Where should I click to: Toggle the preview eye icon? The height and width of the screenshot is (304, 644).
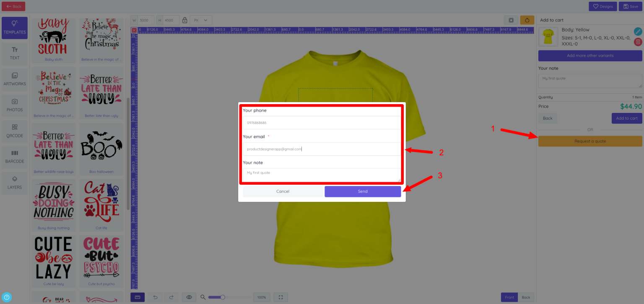(189, 297)
